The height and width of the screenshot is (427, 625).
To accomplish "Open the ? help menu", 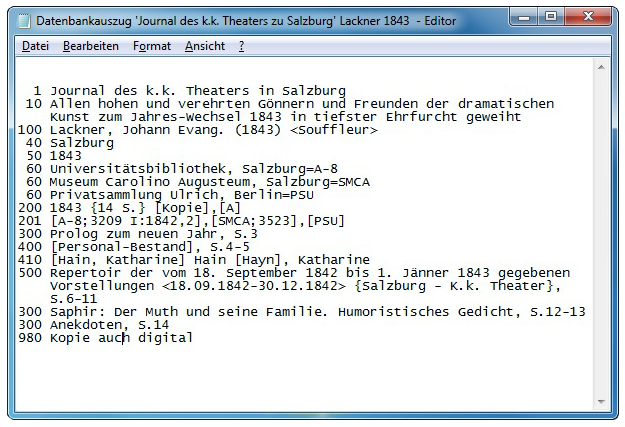I will pyautogui.click(x=242, y=46).
